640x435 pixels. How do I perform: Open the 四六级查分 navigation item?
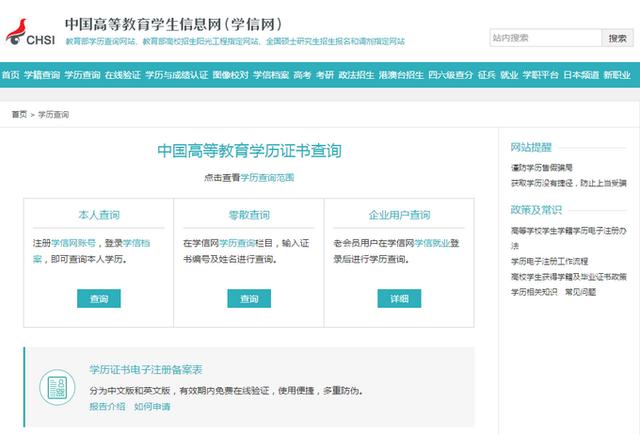point(449,75)
